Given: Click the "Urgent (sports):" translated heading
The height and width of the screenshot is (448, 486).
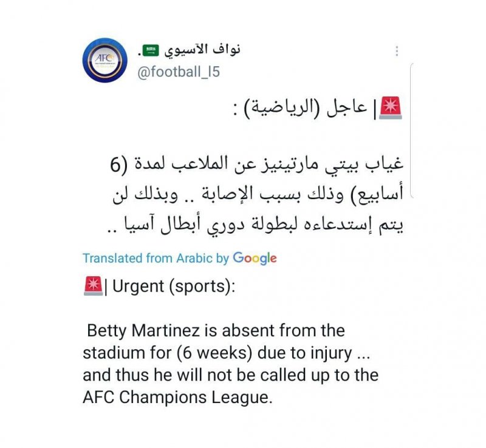Looking at the screenshot, I should point(170,287).
